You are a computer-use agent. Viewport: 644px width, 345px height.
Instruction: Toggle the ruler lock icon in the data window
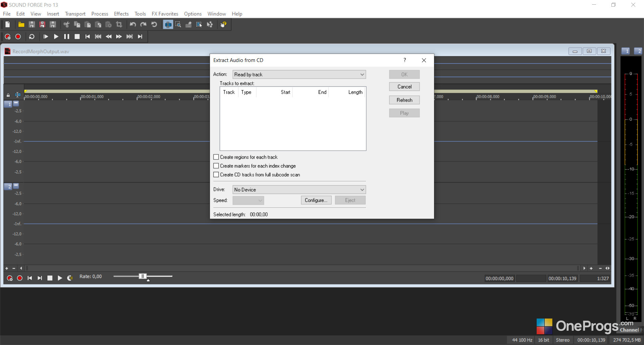(8, 95)
